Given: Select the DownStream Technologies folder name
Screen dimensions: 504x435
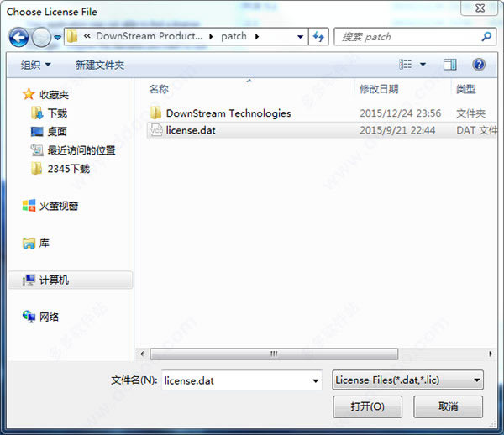Looking at the screenshot, I should tap(228, 113).
